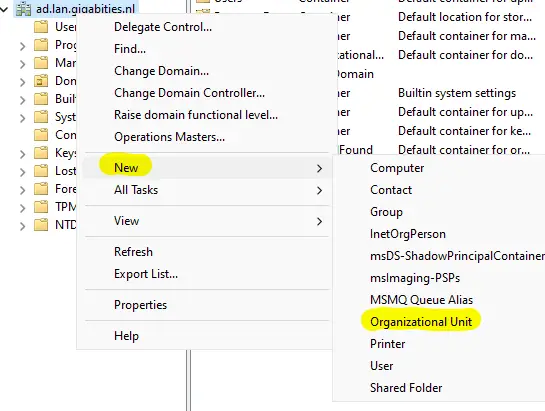Viewport: 545px width, 411px height.
Task: Click the folder icon beside Key
Action: [41, 153]
